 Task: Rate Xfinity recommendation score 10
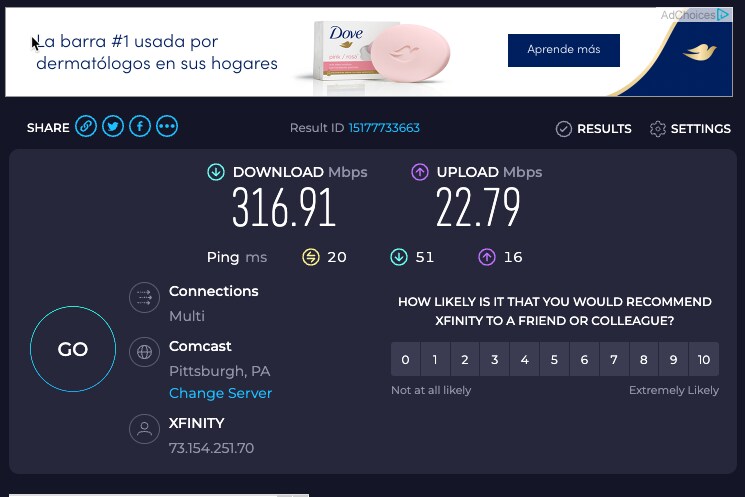[x=704, y=359]
